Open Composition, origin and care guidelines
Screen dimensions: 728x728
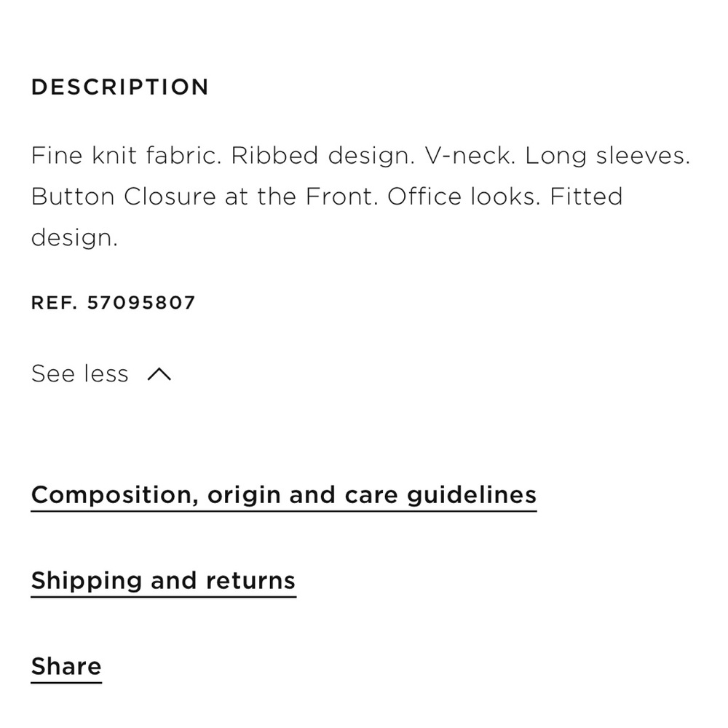coord(283,495)
